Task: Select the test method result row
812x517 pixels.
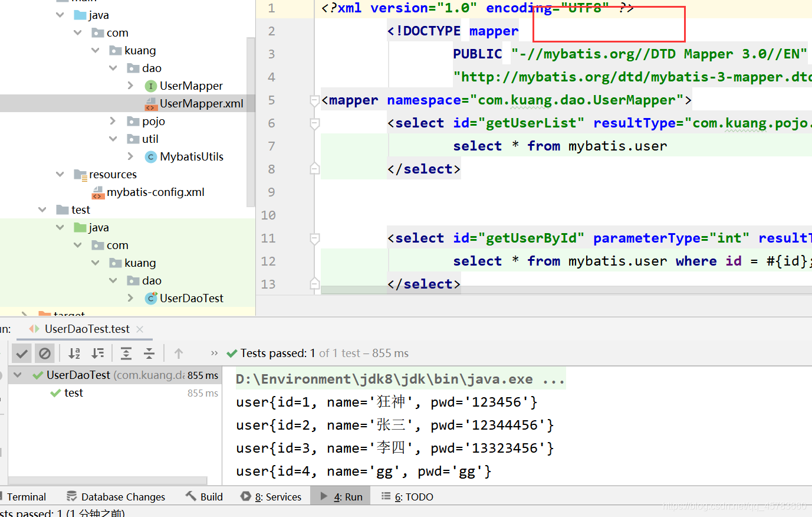Action: click(115, 393)
